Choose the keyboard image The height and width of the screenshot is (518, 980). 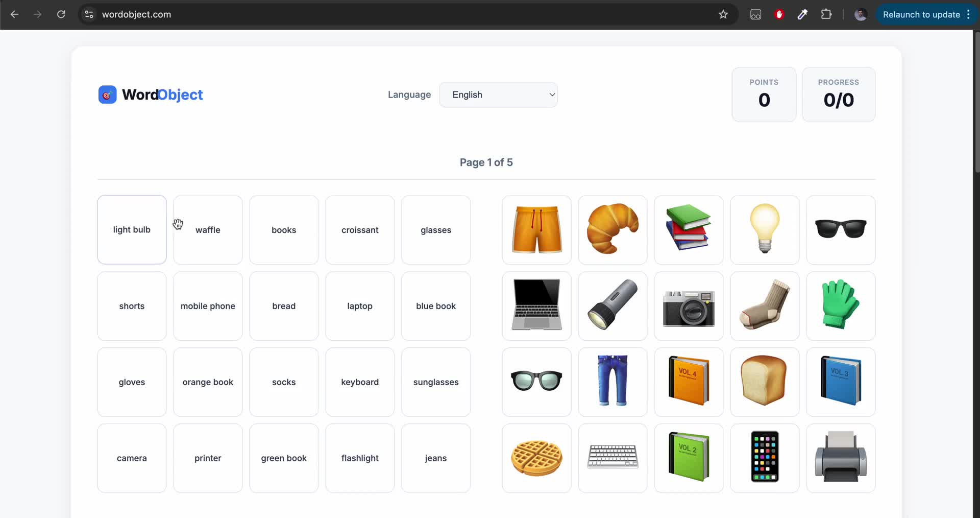point(612,458)
